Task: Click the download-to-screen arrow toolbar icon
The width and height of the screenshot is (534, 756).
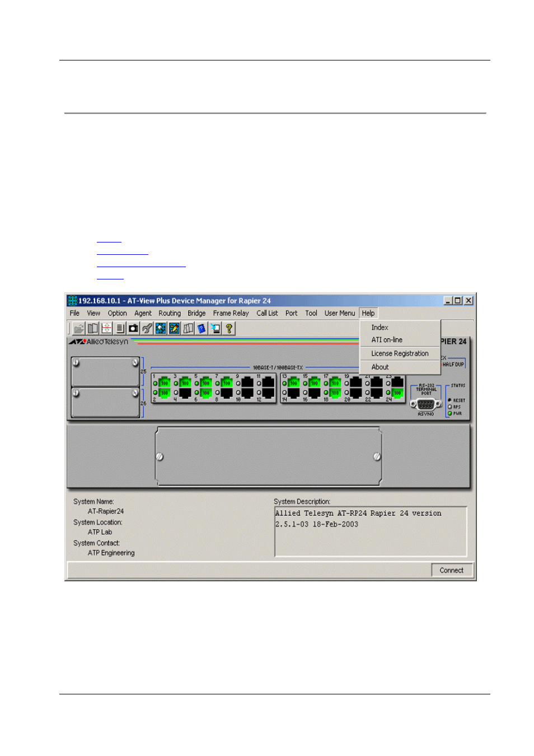Action: point(215,329)
